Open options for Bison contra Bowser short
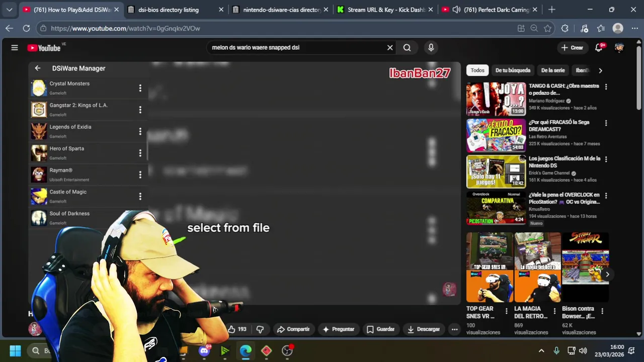 (602, 311)
